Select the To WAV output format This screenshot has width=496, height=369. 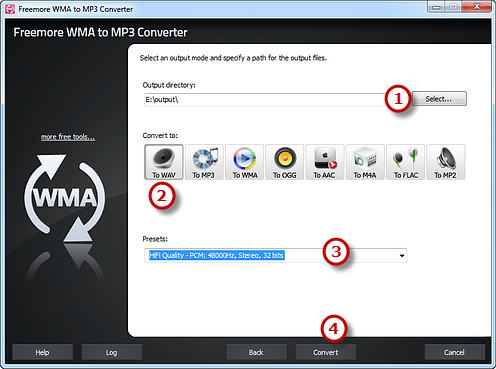[164, 162]
